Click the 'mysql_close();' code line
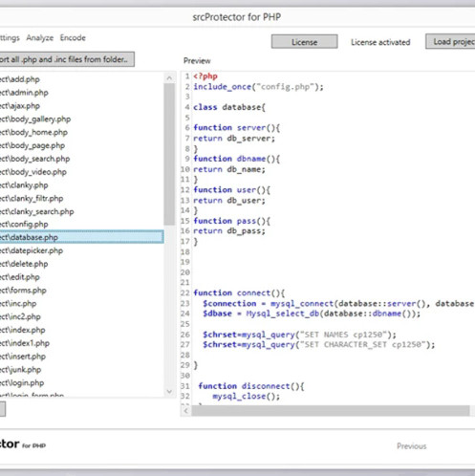The width and height of the screenshot is (475, 476). tap(247, 397)
